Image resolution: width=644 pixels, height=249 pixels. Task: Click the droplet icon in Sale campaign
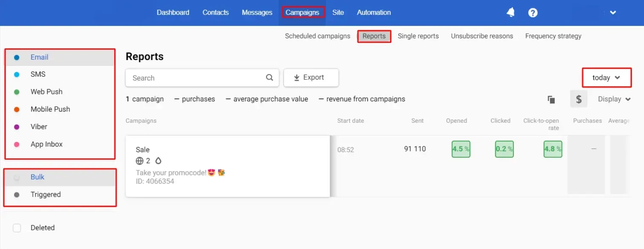click(x=158, y=161)
